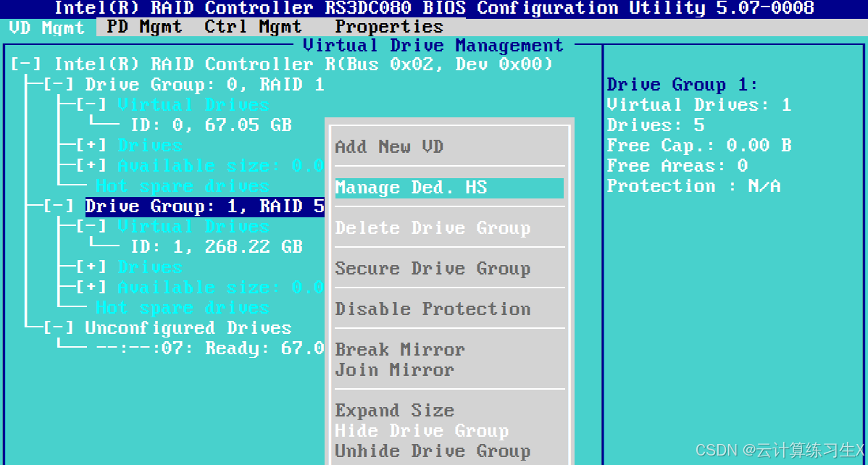Open the Properties tab

[x=389, y=27]
